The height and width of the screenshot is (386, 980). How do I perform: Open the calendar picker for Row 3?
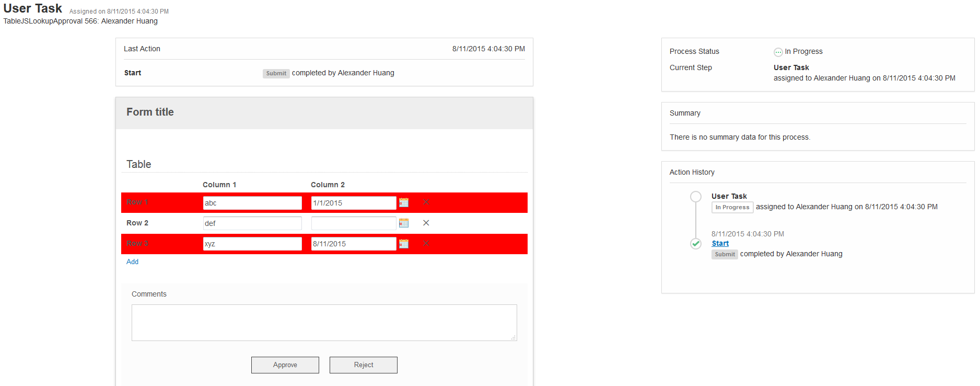coord(404,244)
